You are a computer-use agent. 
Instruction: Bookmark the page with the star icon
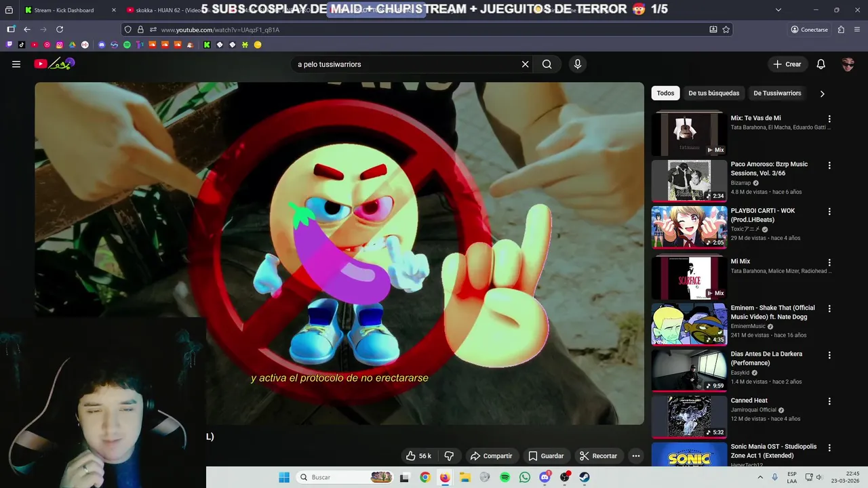726,30
